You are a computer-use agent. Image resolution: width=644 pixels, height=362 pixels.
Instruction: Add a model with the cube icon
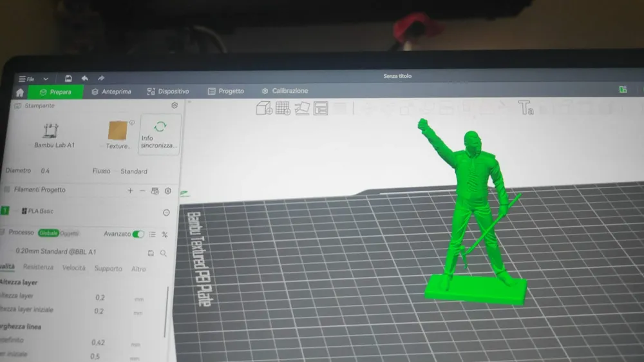pyautogui.click(x=264, y=108)
